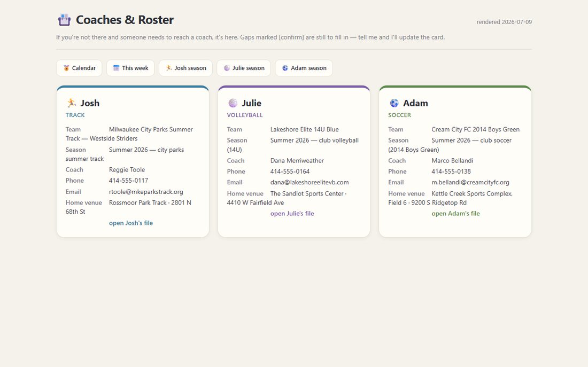Go to Julie season tab
The width and height of the screenshot is (588, 367).
coord(244,68)
